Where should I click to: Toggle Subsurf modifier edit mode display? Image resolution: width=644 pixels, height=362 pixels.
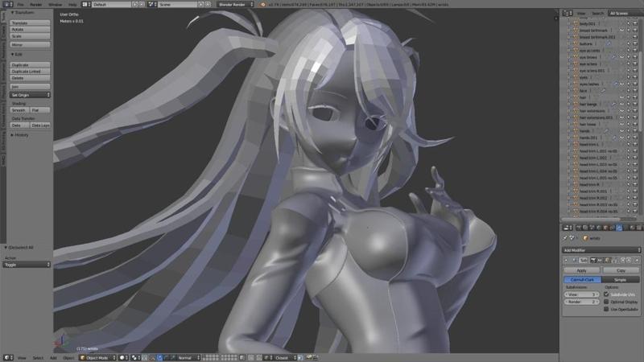point(607,260)
